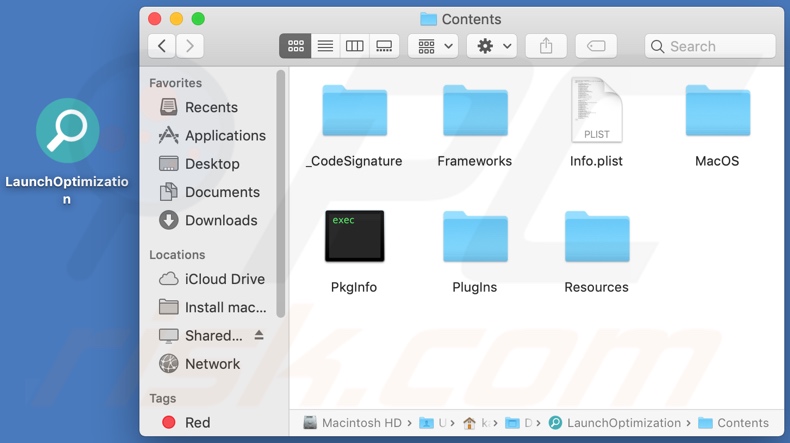Click the Users folder in path bar
Screen dimensions: 790x443
coord(433,423)
